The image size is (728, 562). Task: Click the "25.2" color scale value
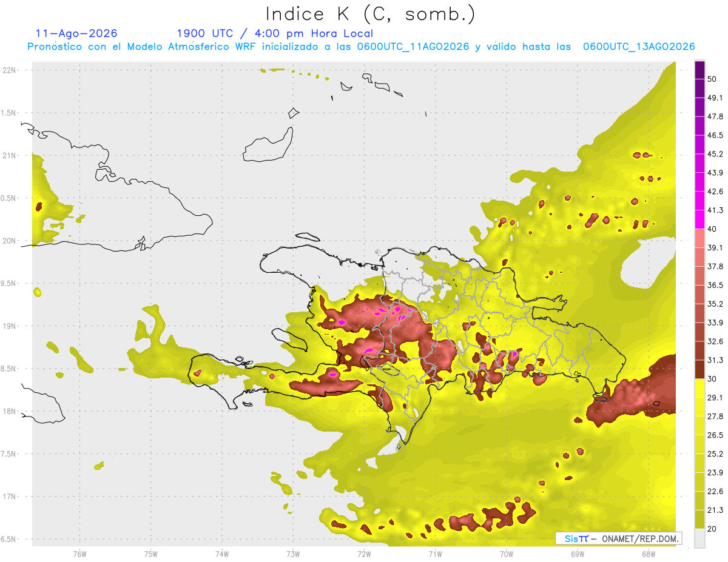(715, 453)
